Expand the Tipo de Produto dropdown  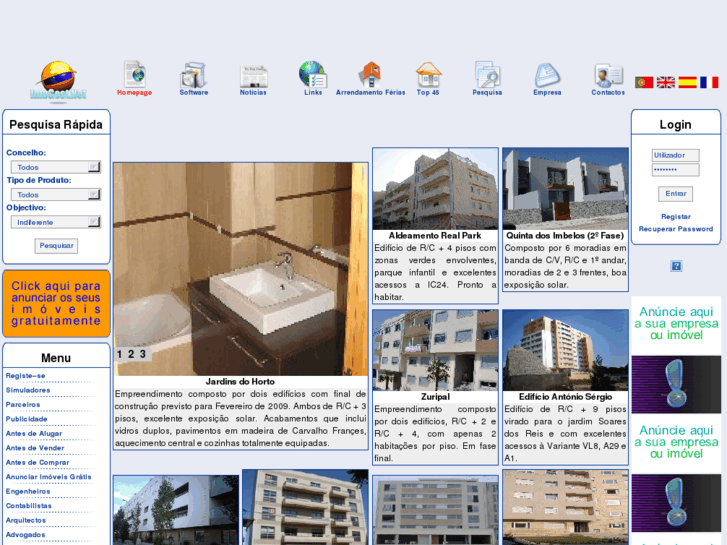56,194
